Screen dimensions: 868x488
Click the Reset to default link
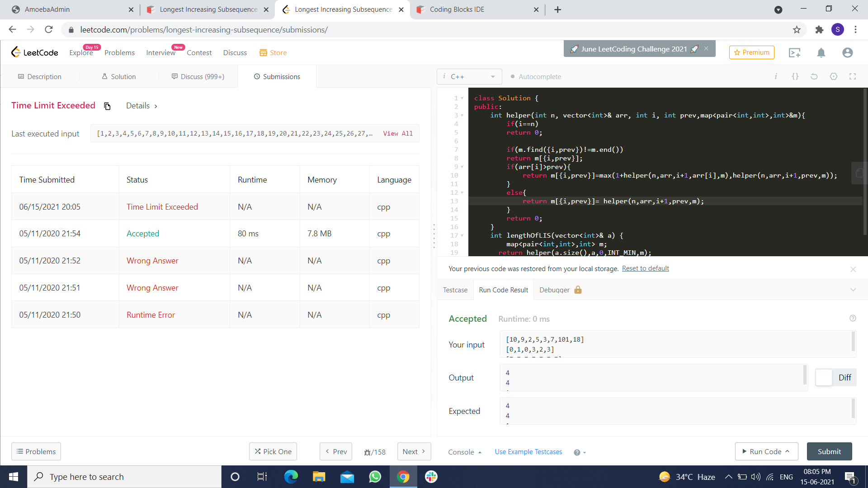click(x=645, y=268)
